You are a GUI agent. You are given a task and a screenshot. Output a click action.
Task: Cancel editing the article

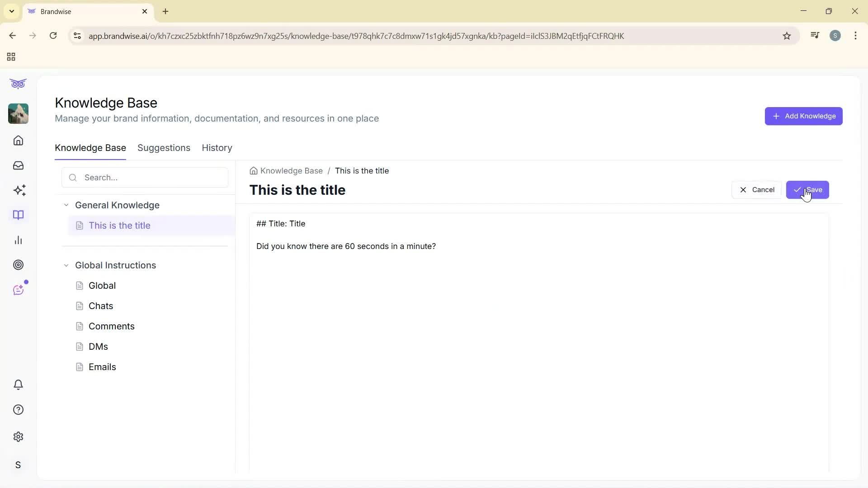click(x=756, y=189)
